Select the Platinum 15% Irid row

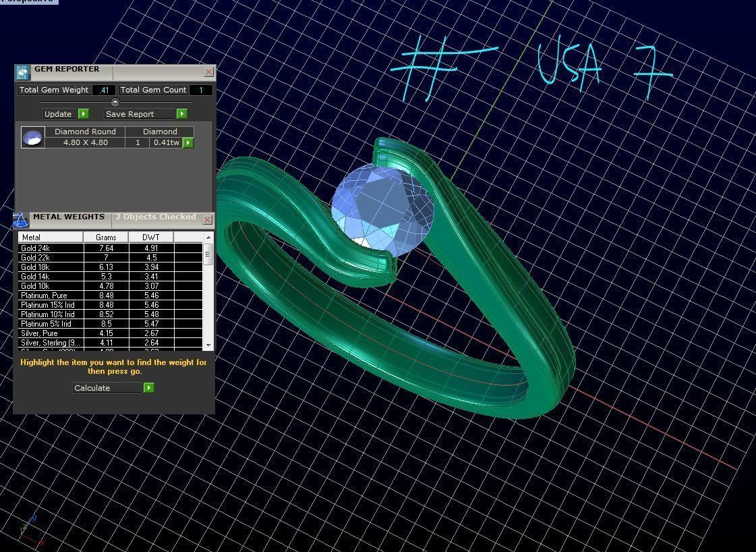click(x=111, y=304)
